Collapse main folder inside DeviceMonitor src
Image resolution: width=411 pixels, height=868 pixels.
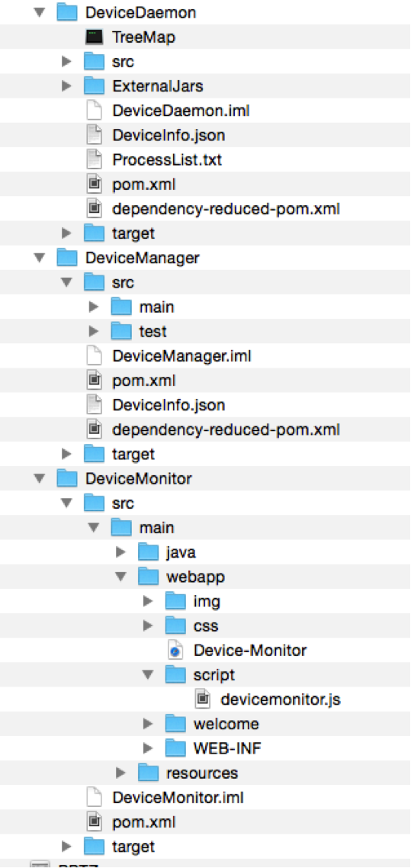(x=94, y=528)
